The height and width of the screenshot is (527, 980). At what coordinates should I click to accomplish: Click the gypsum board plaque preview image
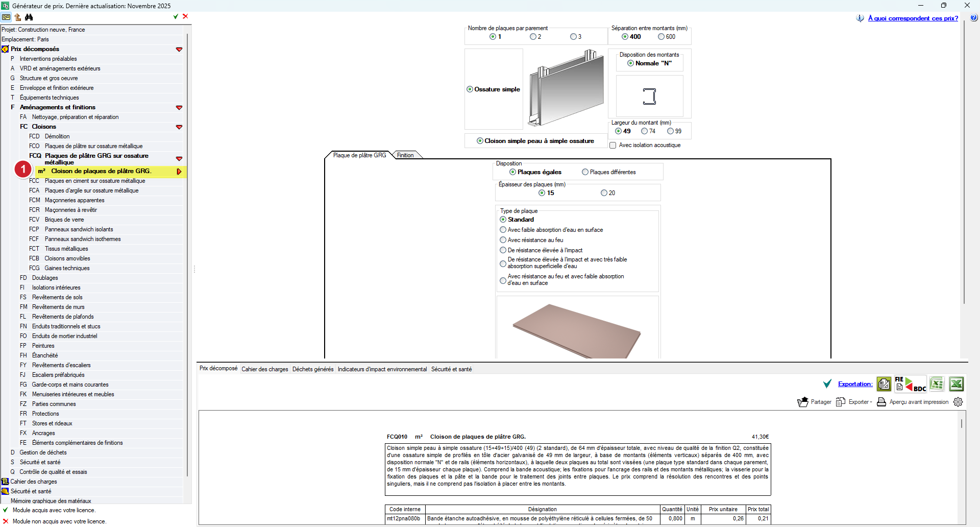point(577,330)
